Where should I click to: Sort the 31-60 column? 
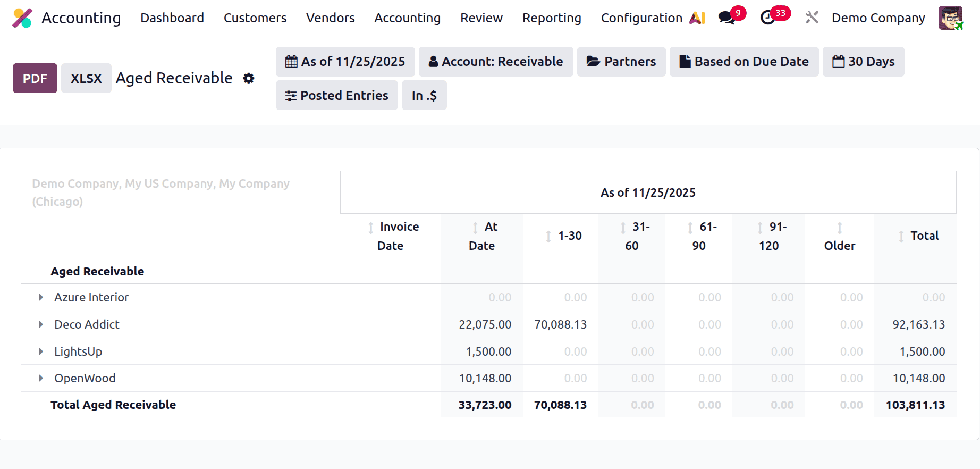coord(623,228)
